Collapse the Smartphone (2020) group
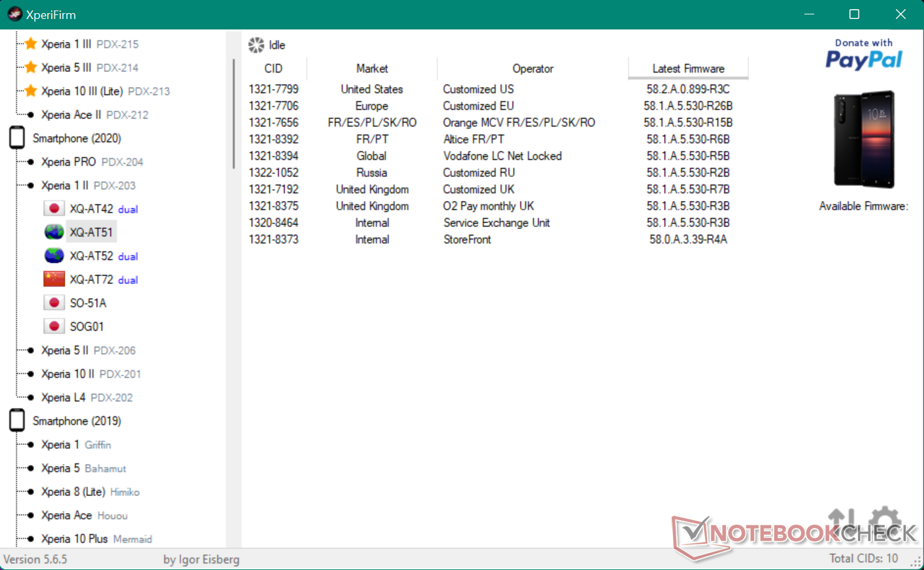This screenshot has height=570, width=924. point(77,138)
